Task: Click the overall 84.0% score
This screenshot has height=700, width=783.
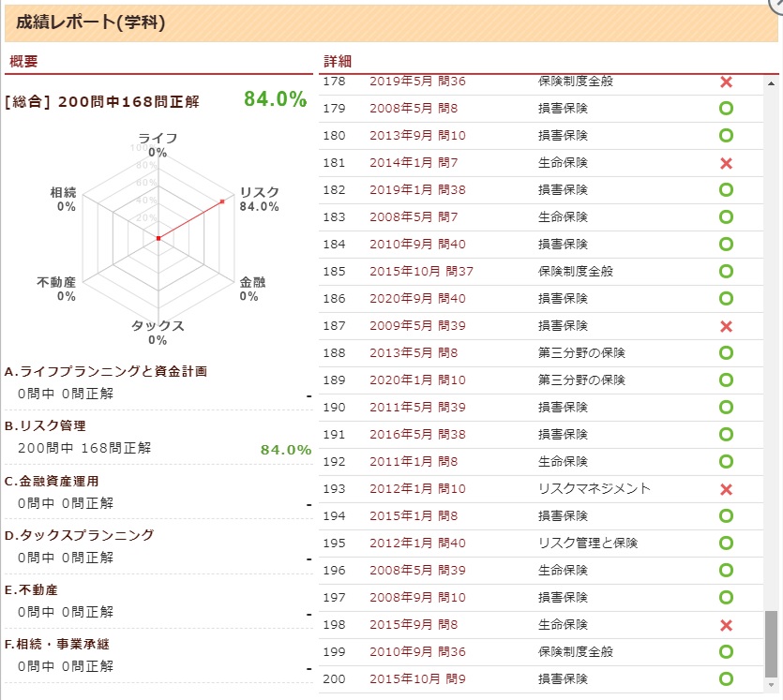Action: 275,98
